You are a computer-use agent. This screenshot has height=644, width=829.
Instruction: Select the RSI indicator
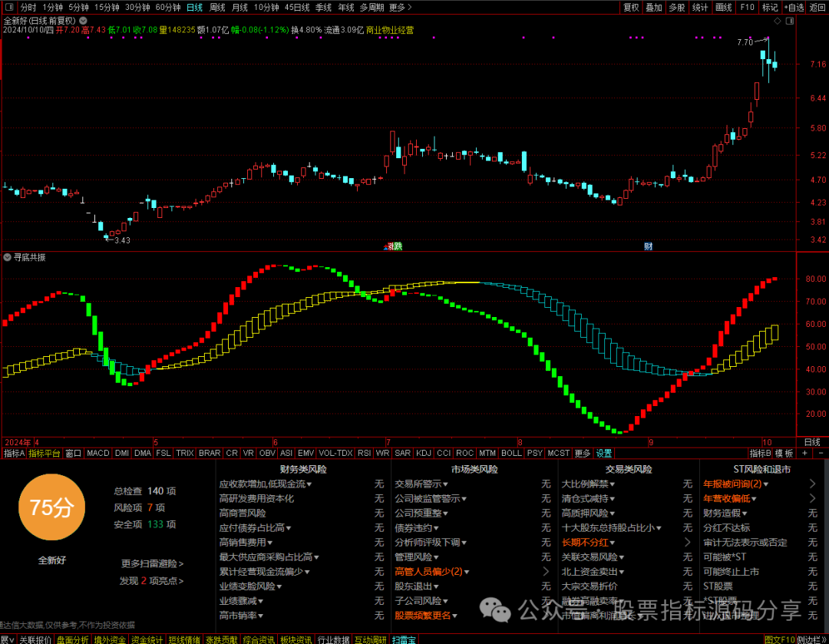[x=364, y=453]
